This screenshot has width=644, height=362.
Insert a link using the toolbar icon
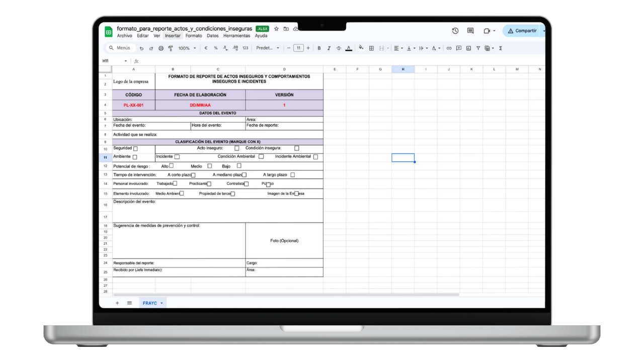(x=449, y=48)
